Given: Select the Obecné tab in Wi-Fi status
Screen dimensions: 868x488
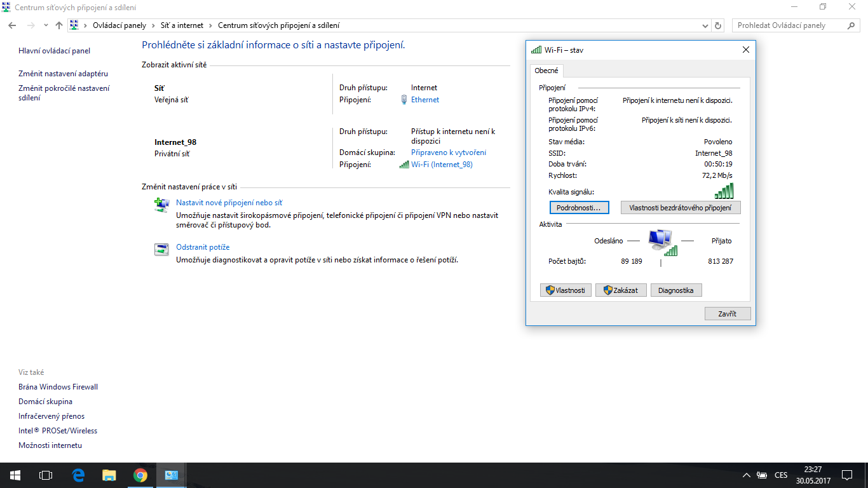Looking at the screenshot, I should [546, 71].
